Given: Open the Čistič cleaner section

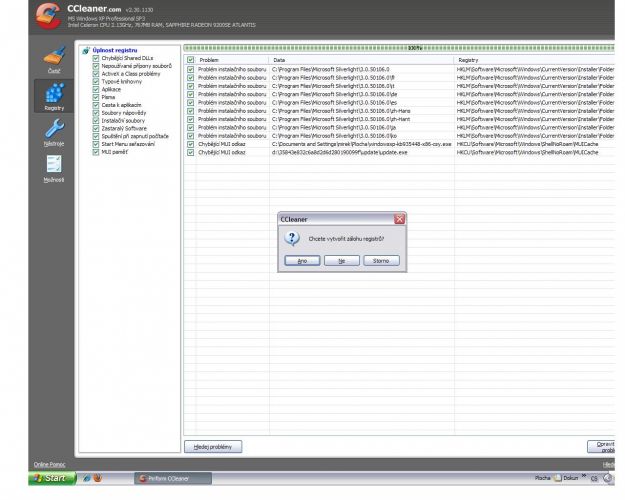Looking at the screenshot, I should pyautogui.click(x=54, y=60).
